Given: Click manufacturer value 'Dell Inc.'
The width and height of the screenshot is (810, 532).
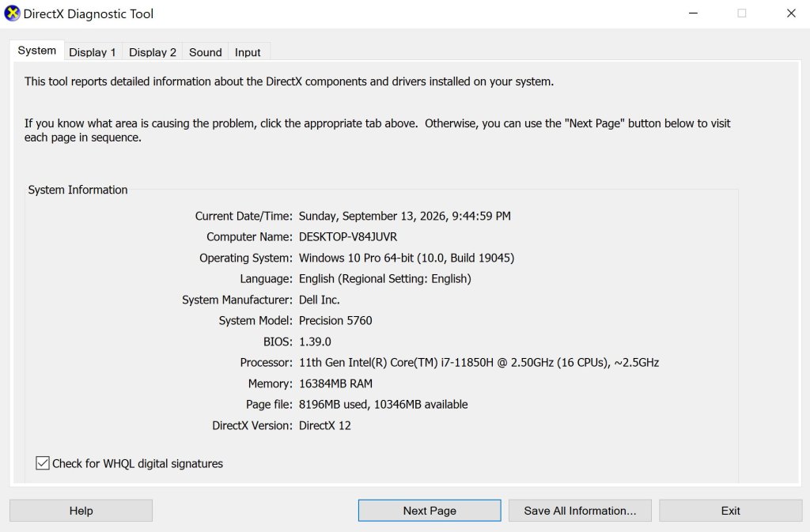Looking at the screenshot, I should tap(320, 300).
